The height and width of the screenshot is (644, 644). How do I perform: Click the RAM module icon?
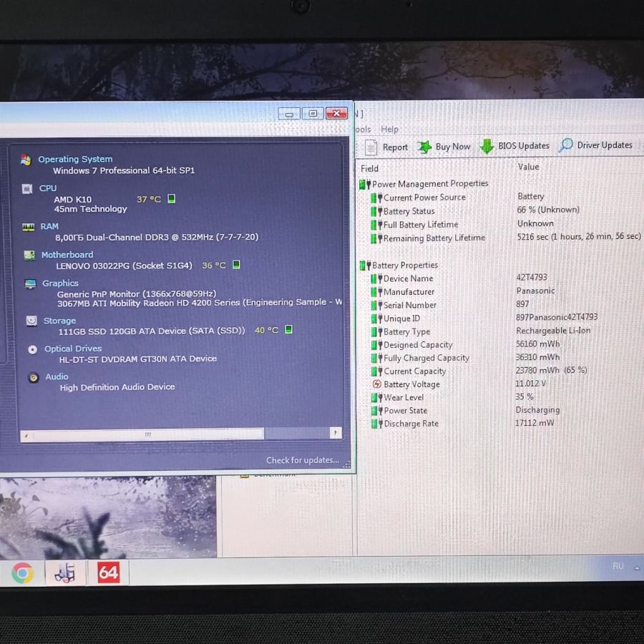click(29, 227)
